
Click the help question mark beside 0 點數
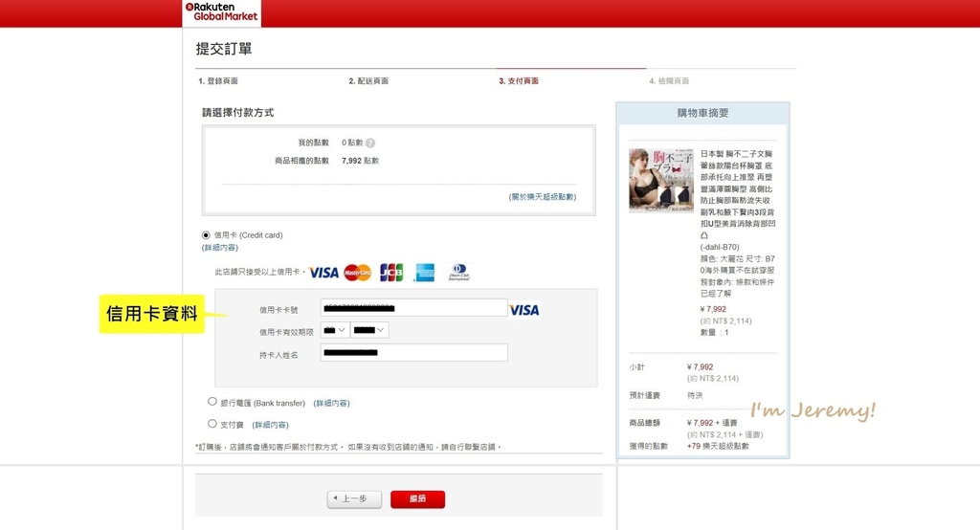(x=370, y=144)
